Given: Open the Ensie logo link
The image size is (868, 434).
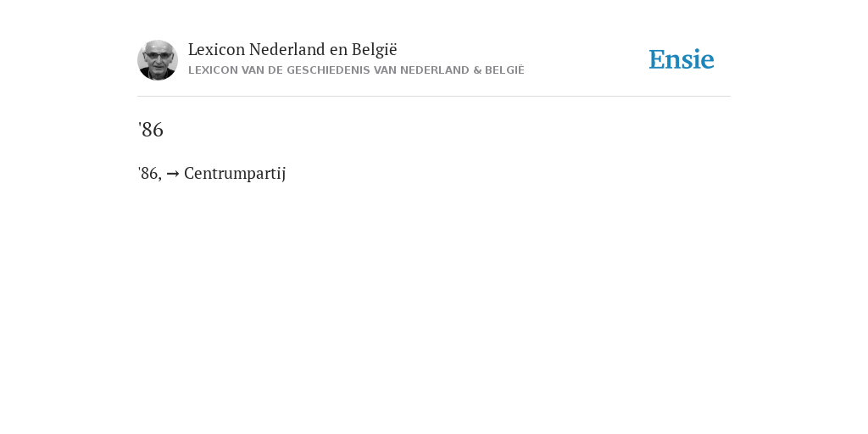Looking at the screenshot, I should [682, 59].
